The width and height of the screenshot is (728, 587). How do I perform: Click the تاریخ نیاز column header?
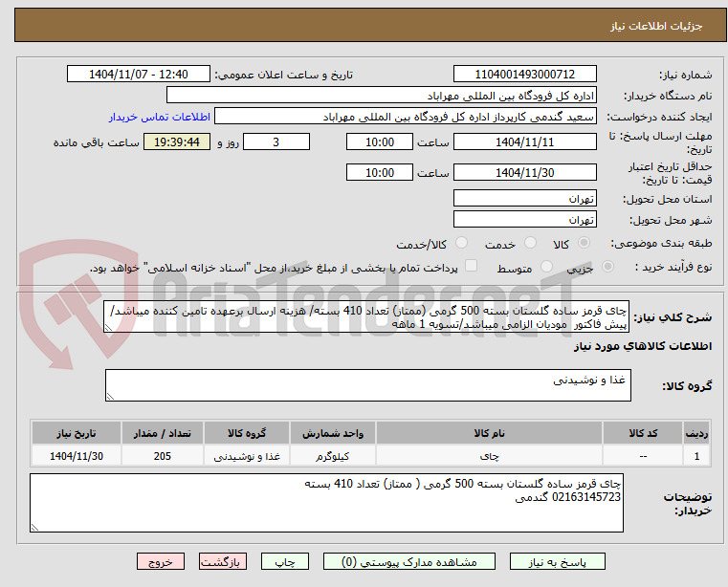pyautogui.click(x=77, y=433)
